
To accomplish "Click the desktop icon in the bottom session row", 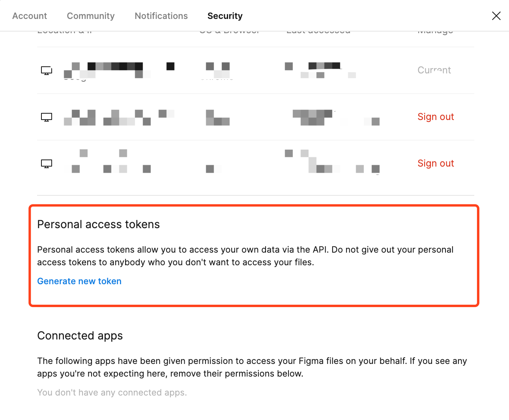I will (x=47, y=164).
